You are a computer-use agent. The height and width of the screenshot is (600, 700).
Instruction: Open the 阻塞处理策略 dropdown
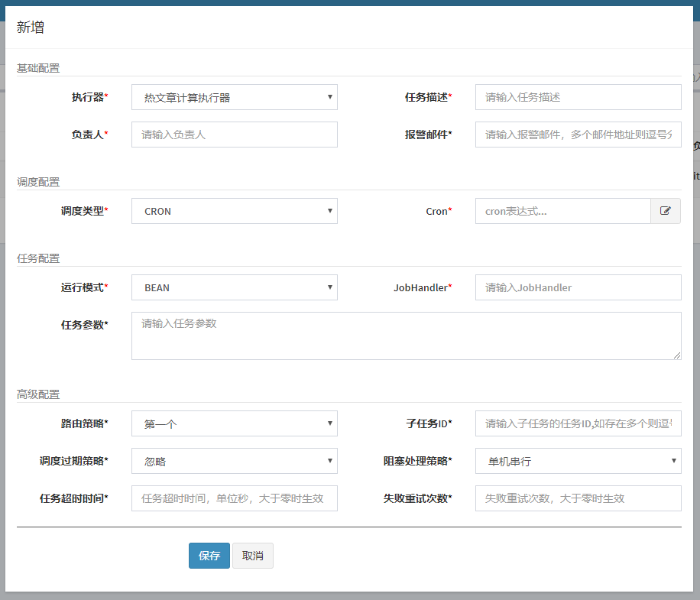click(x=577, y=461)
